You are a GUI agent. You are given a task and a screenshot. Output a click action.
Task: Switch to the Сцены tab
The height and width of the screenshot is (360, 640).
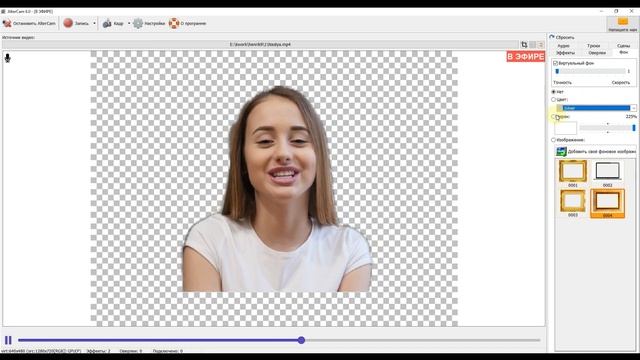(623, 46)
